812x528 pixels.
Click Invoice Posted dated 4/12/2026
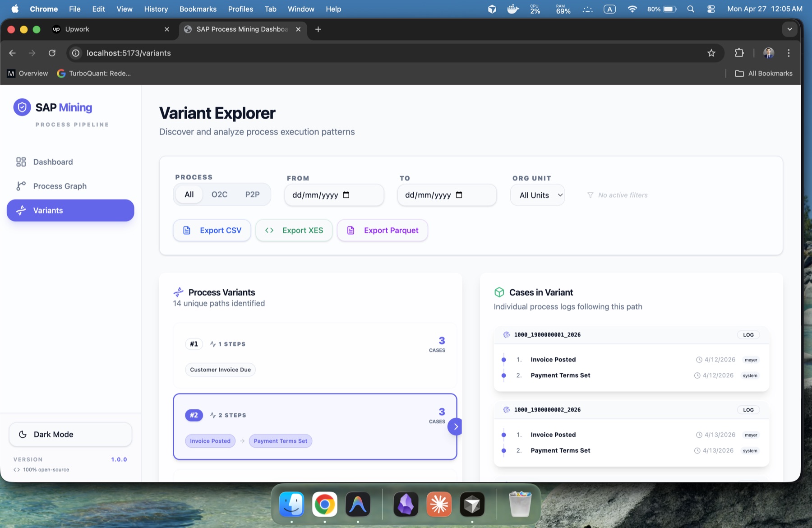click(x=553, y=360)
